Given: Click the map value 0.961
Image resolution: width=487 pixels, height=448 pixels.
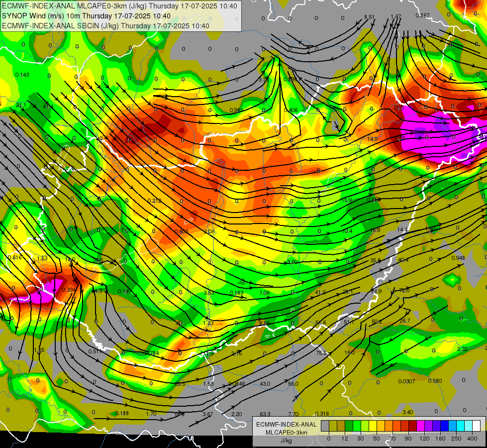Looking at the screenshot, I should [236, 110].
